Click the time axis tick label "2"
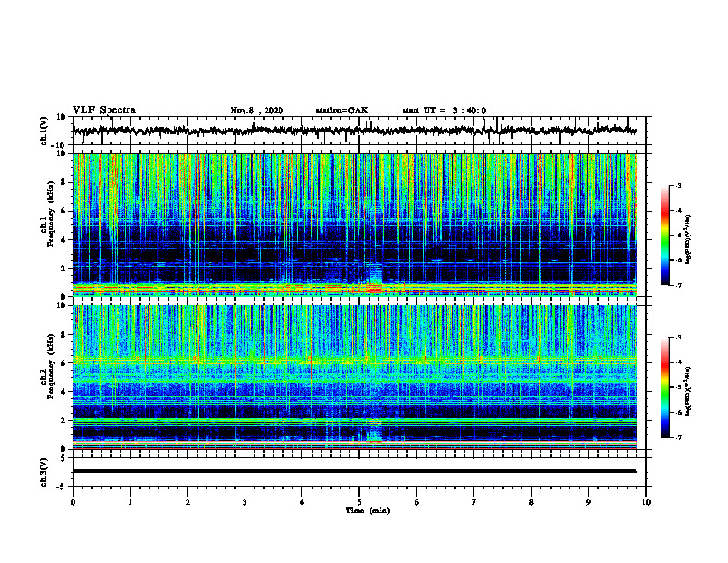This screenshot has width=728, height=563. [x=188, y=502]
